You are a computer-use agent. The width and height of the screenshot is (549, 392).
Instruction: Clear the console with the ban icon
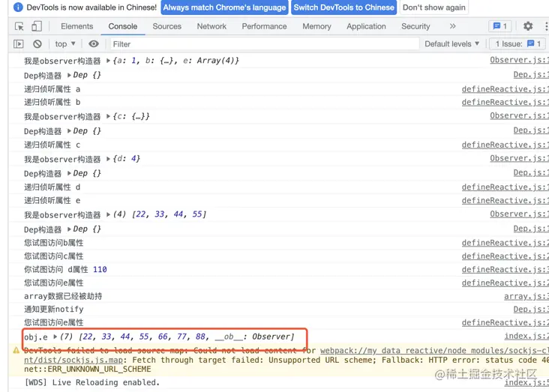(37, 43)
